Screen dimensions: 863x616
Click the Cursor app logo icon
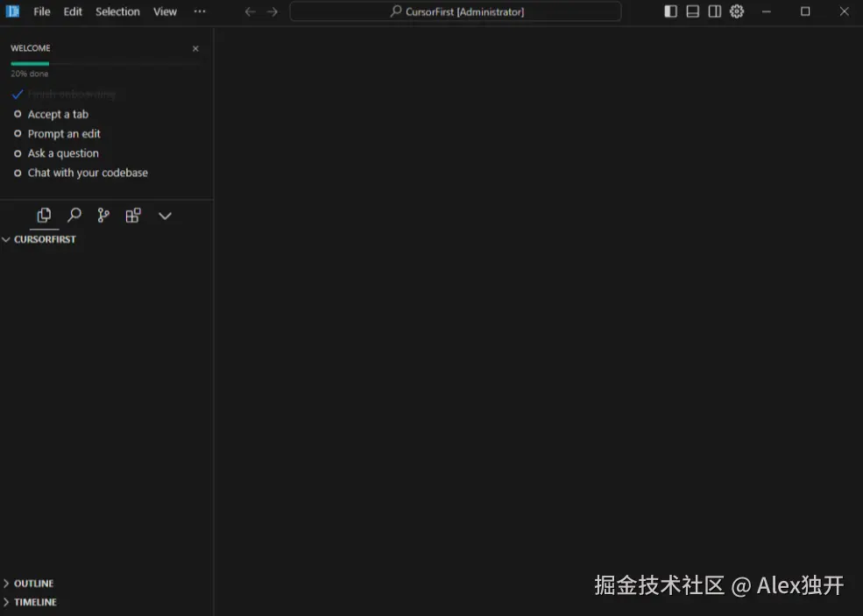pyautogui.click(x=12, y=11)
